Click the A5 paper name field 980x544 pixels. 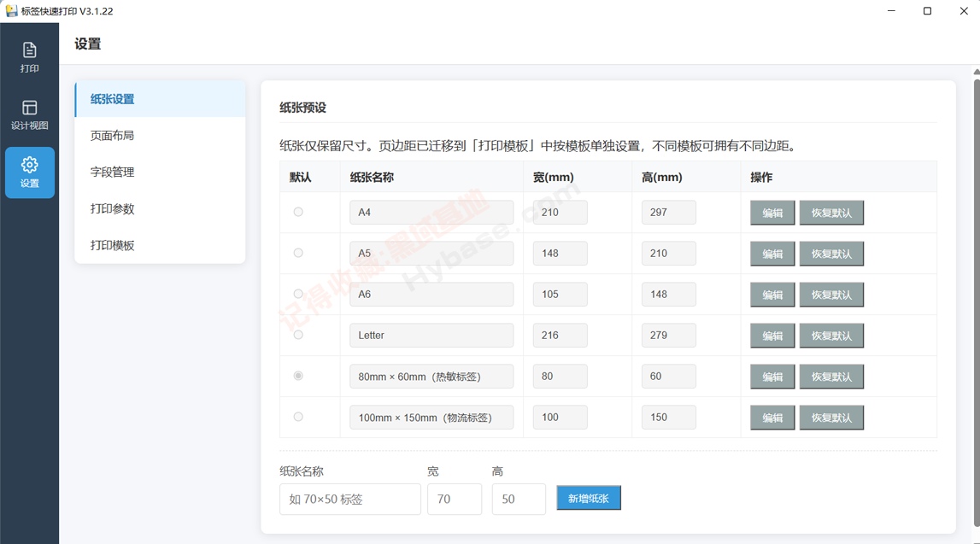click(x=431, y=253)
